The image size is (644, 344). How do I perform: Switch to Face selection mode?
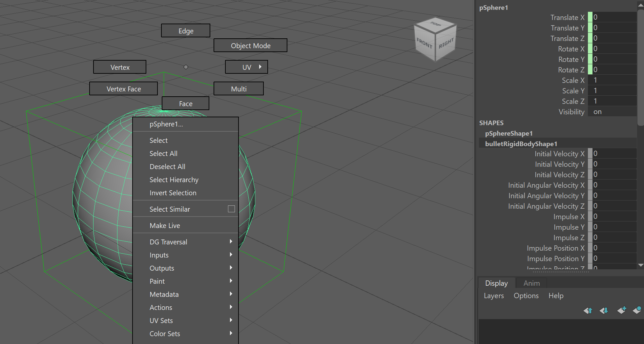coord(185,104)
